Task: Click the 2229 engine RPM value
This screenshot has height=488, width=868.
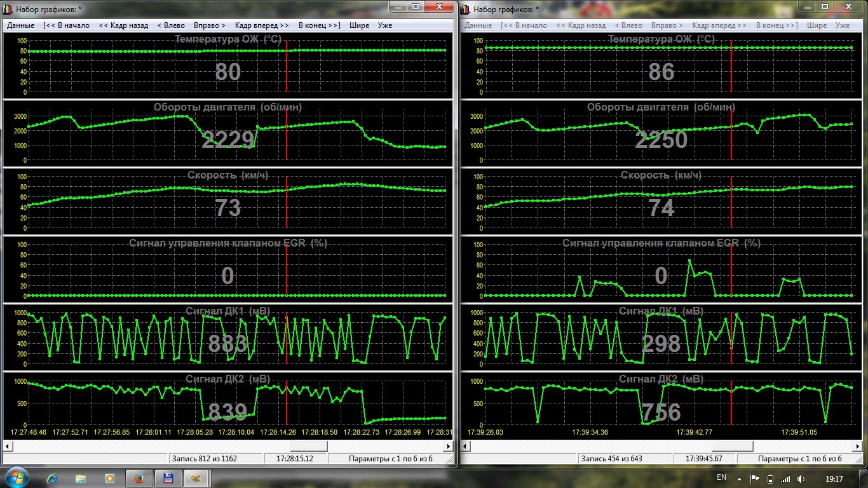Action: [x=228, y=140]
